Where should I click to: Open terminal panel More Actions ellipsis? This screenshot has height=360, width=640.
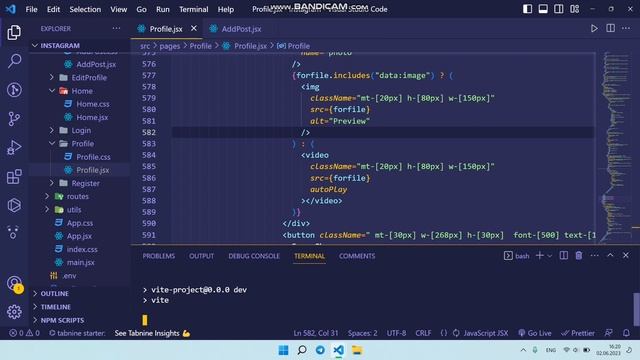(x=594, y=256)
